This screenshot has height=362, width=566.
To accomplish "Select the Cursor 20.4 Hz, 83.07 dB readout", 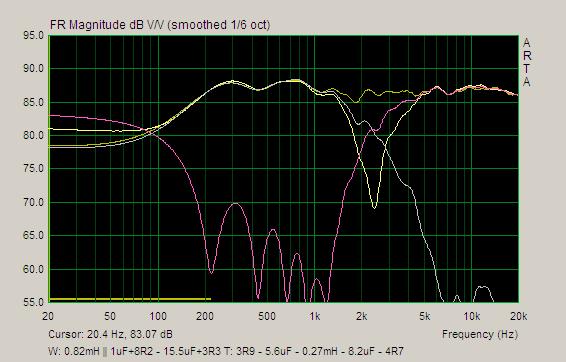I will tap(110, 334).
